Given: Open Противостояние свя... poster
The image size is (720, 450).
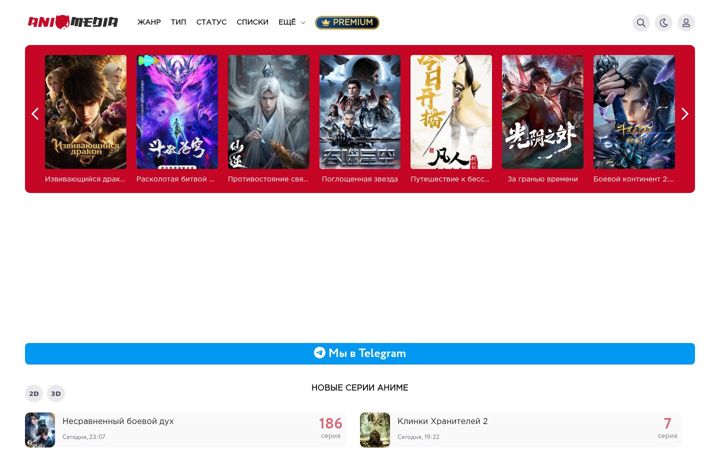Looking at the screenshot, I should [268, 112].
